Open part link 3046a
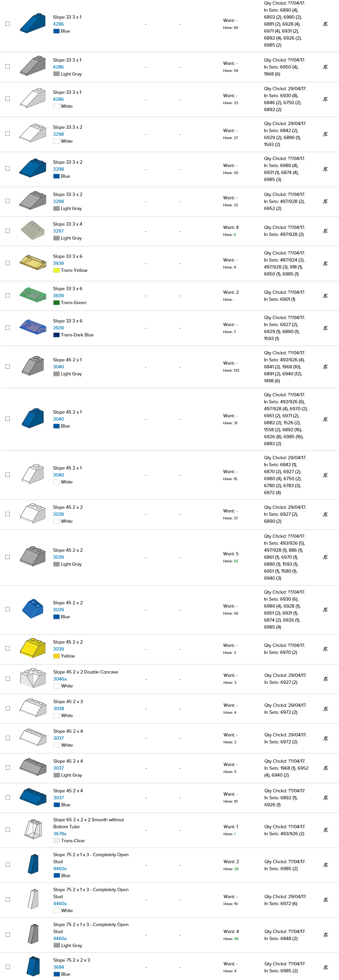Image resolution: width=339 pixels, height=980 pixels. click(60, 679)
